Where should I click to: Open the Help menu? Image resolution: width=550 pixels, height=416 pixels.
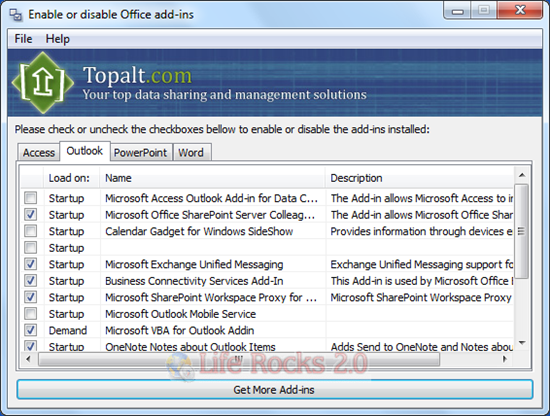click(58, 39)
